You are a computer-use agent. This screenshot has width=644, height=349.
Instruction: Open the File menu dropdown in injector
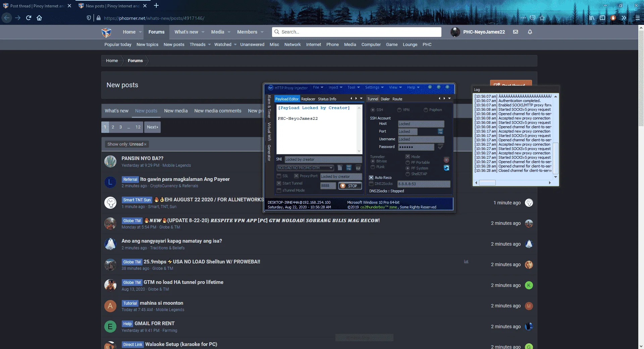(318, 87)
